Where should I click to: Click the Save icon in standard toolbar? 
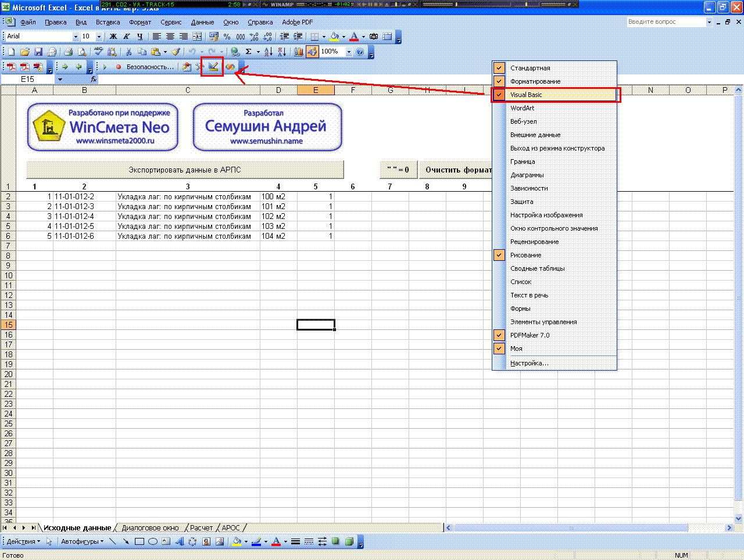tap(38, 52)
